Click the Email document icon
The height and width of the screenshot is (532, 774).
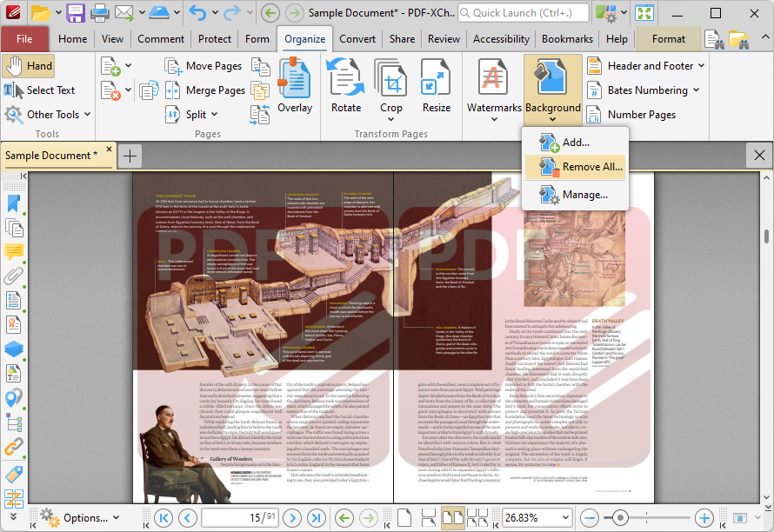click(x=124, y=13)
